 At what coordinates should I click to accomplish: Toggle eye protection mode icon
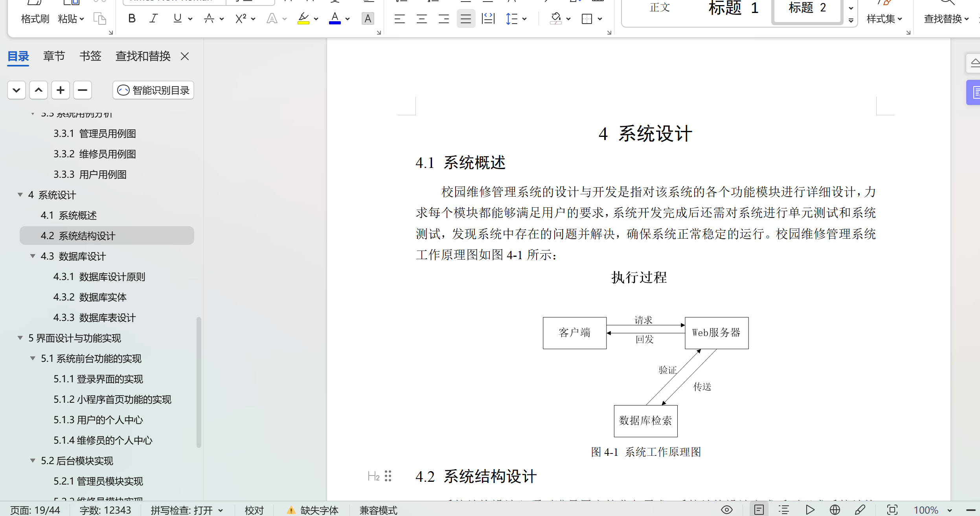[x=726, y=510]
